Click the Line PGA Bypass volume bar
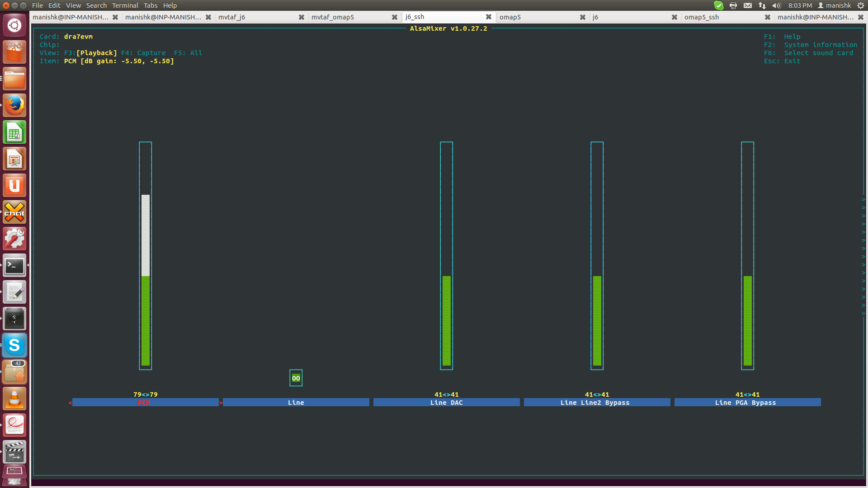868x488 pixels. coord(747,256)
